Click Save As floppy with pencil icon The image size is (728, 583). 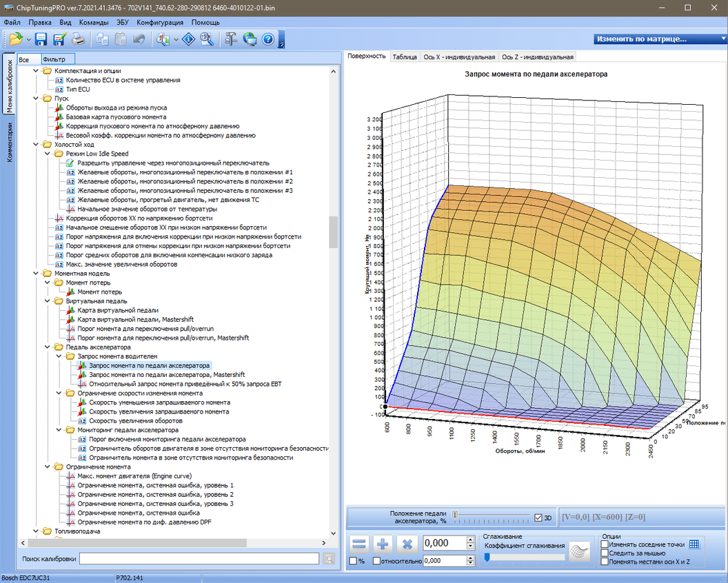(x=59, y=39)
